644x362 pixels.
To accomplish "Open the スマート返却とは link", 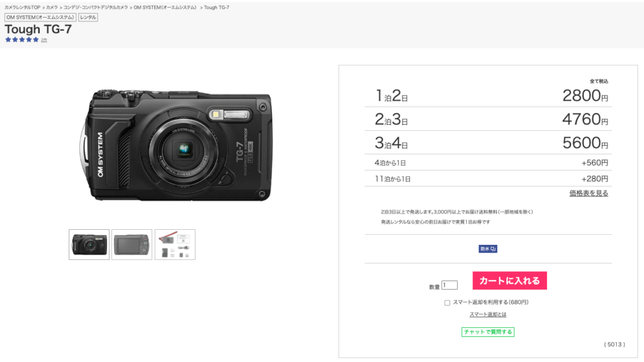I will point(488,314).
